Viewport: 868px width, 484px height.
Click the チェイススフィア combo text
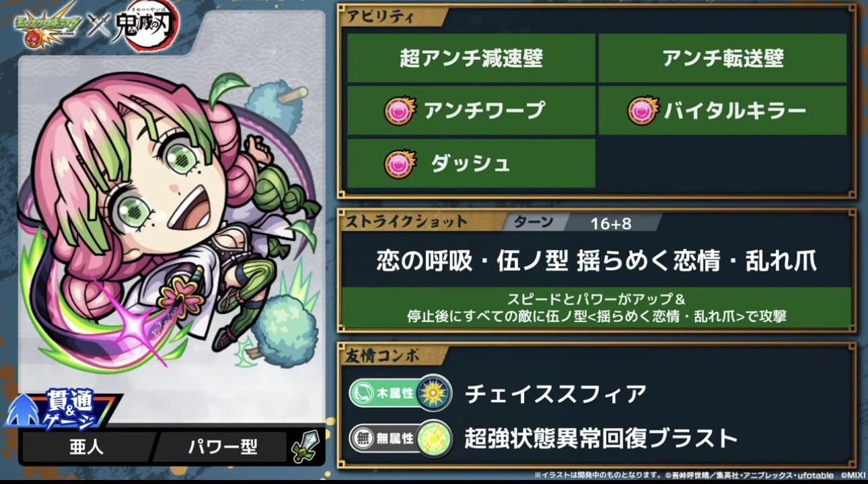coord(556,394)
